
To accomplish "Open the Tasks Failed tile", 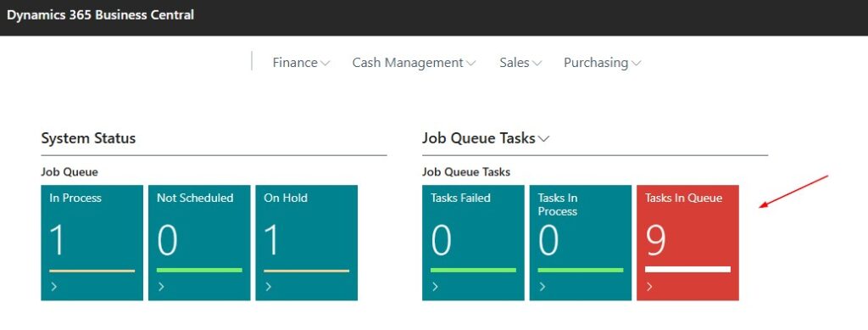I will [473, 243].
